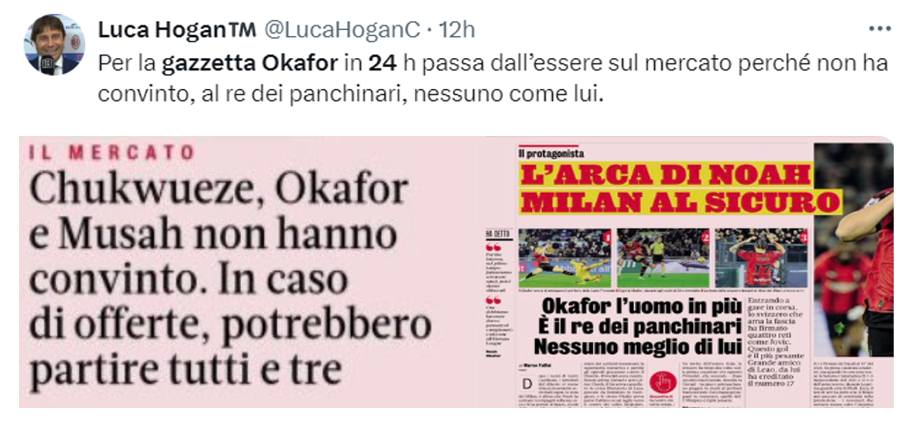Select the first match photo with yellow goalkeeper
The image size is (914, 438).
(565, 257)
